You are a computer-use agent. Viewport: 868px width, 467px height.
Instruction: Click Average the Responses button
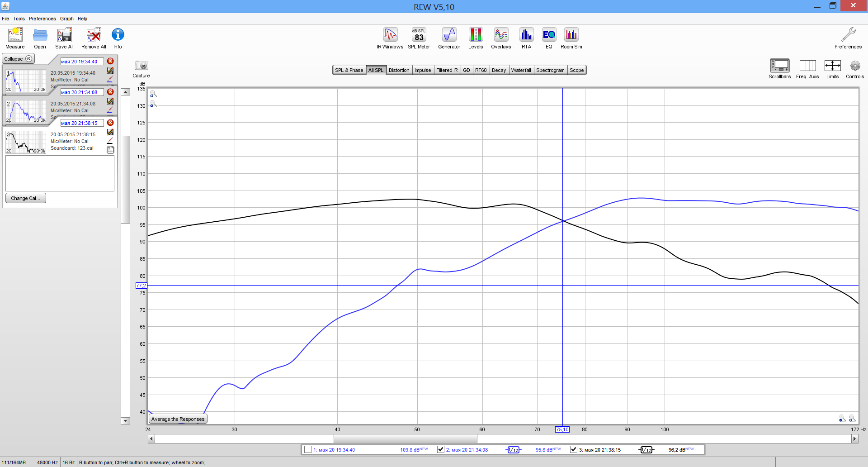coord(178,419)
